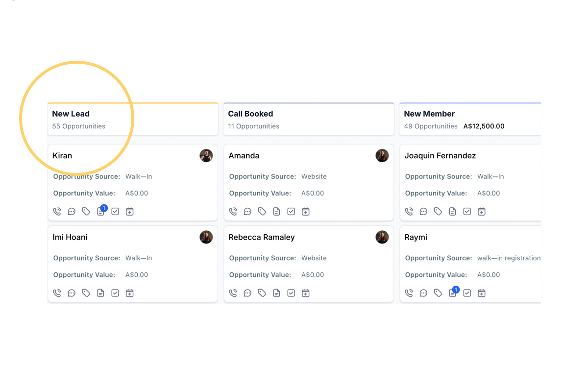Open notes icon with badge on Kiran's card
The width and height of the screenshot is (588, 392).
tap(101, 212)
